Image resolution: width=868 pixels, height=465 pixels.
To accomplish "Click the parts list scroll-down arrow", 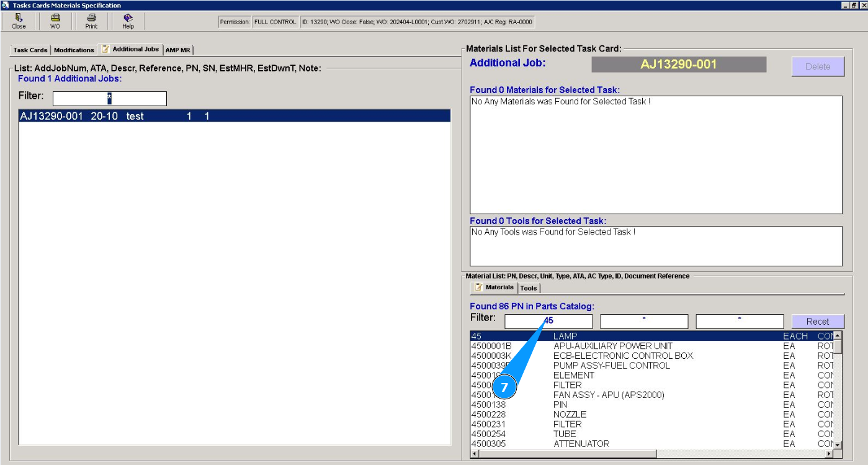I will pos(838,445).
